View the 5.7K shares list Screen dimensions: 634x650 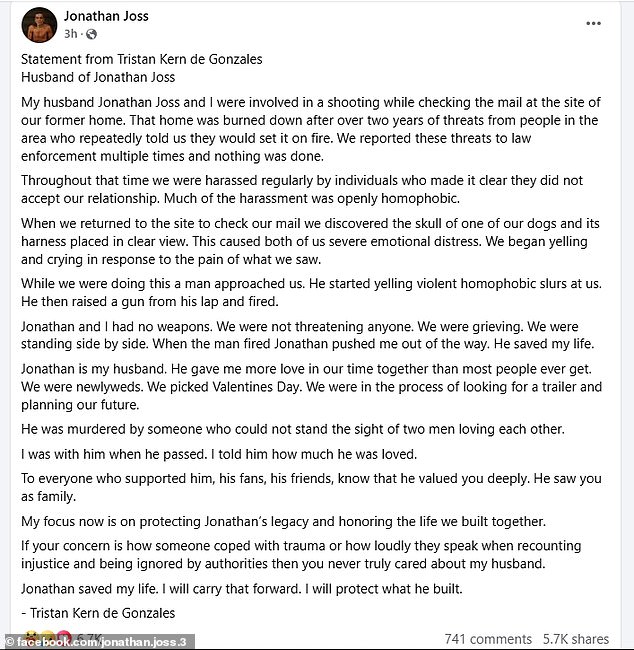click(x=577, y=637)
